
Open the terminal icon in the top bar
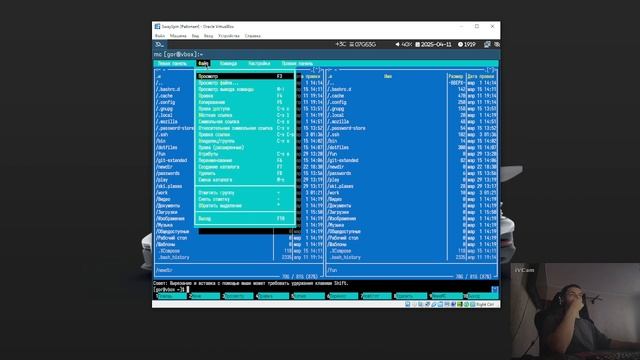(159, 44)
